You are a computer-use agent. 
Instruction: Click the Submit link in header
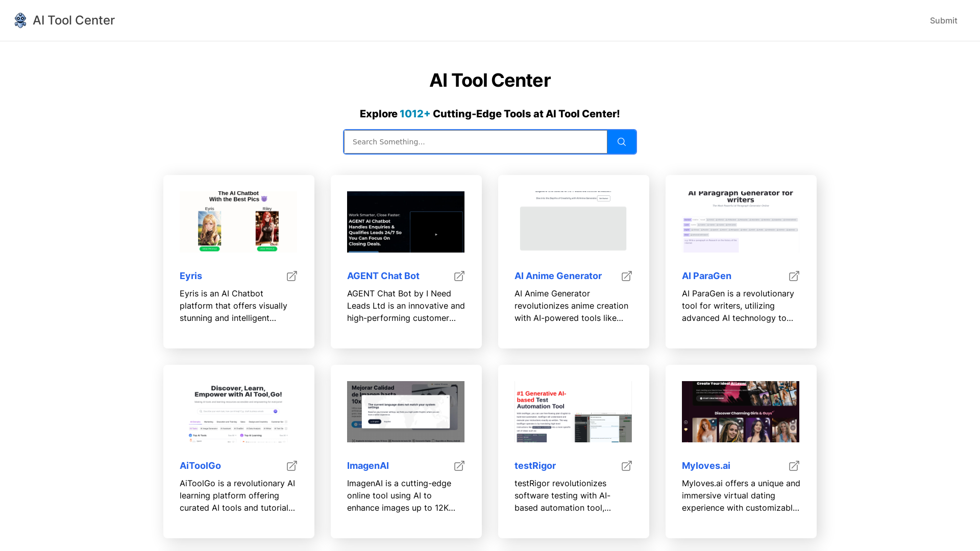[943, 20]
